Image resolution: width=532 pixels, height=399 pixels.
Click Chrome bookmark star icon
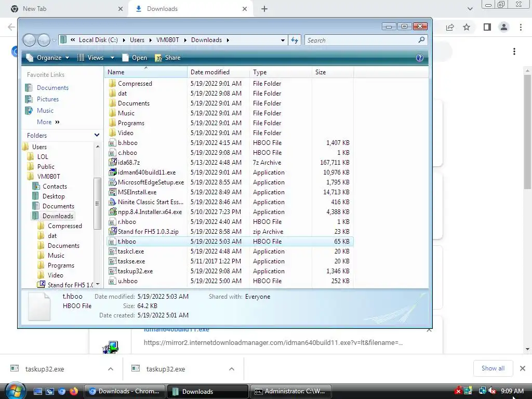point(467,27)
